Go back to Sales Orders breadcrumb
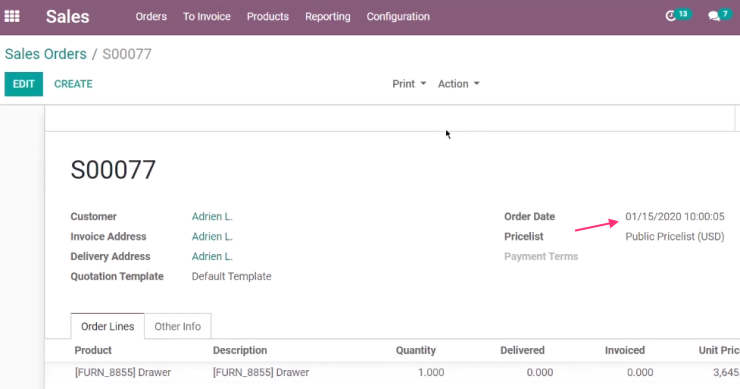Viewport: 740px width, 389px height. tap(46, 54)
